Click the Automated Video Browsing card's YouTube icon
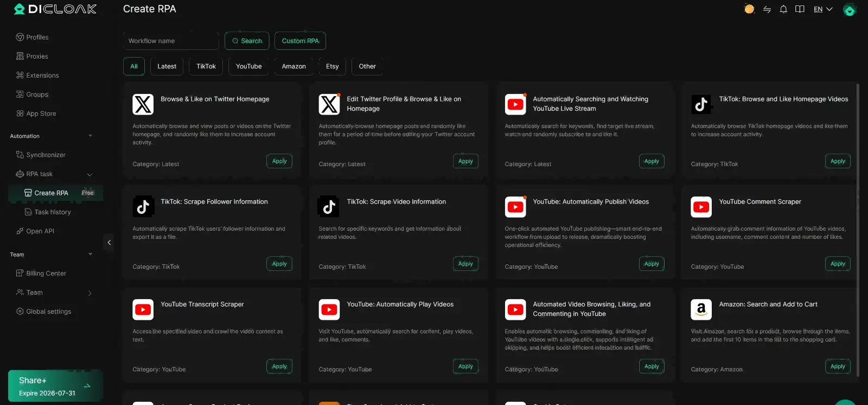Image resolution: width=868 pixels, height=405 pixels. coord(515,309)
